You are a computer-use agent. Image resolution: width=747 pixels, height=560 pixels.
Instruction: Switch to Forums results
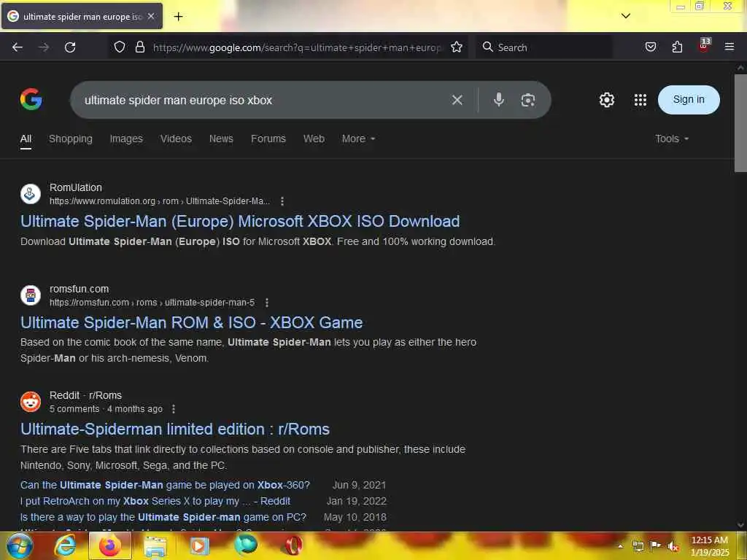(268, 139)
